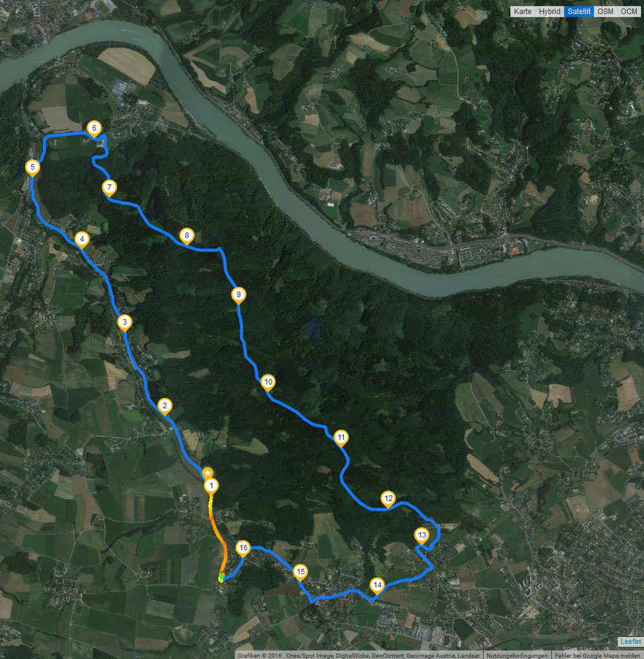
Task: Open the star start-point marker
Action: point(207,473)
